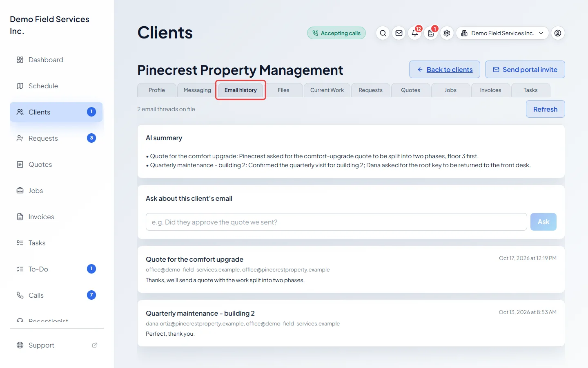Image resolution: width=588 pixels, height=368 pixels.
Task: Open Quarterly maintenance - building 2 thread
Action: click(x=351, y=323)
